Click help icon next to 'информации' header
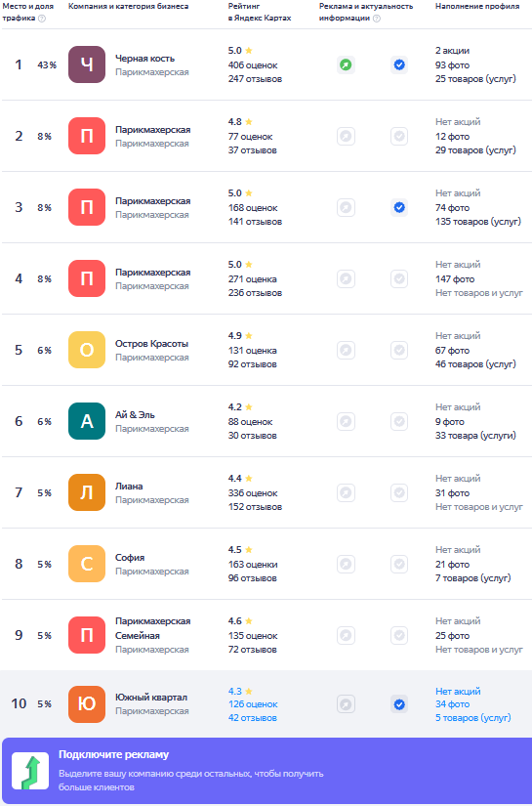The height and width of the screenshot is (806, 532). coord(377,19)
